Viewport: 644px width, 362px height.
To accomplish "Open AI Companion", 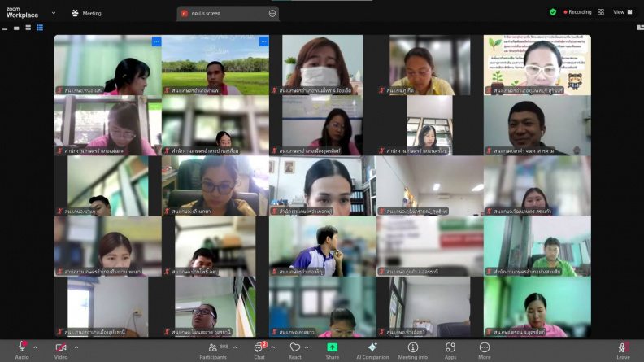I will click(x=372, y=351).
